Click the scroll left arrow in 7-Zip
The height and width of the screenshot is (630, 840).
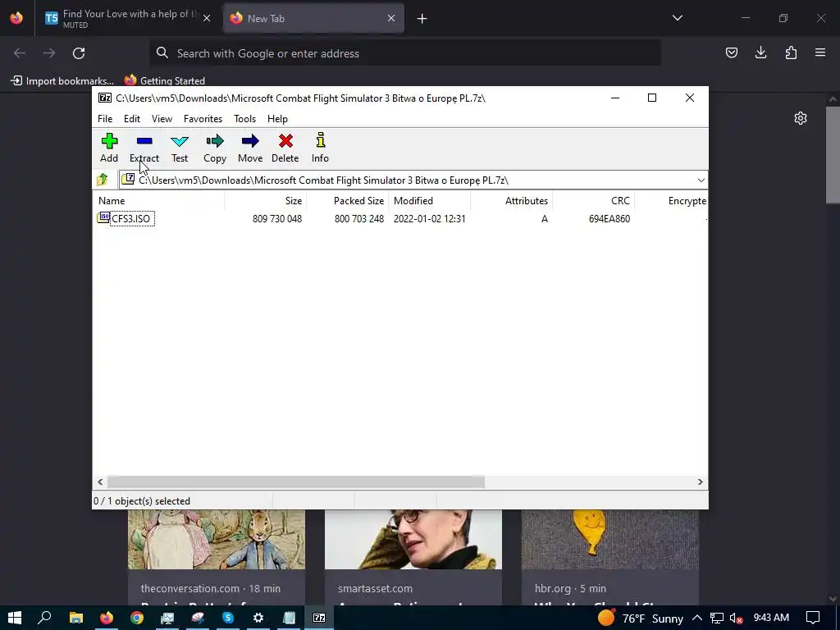[100, 482]
